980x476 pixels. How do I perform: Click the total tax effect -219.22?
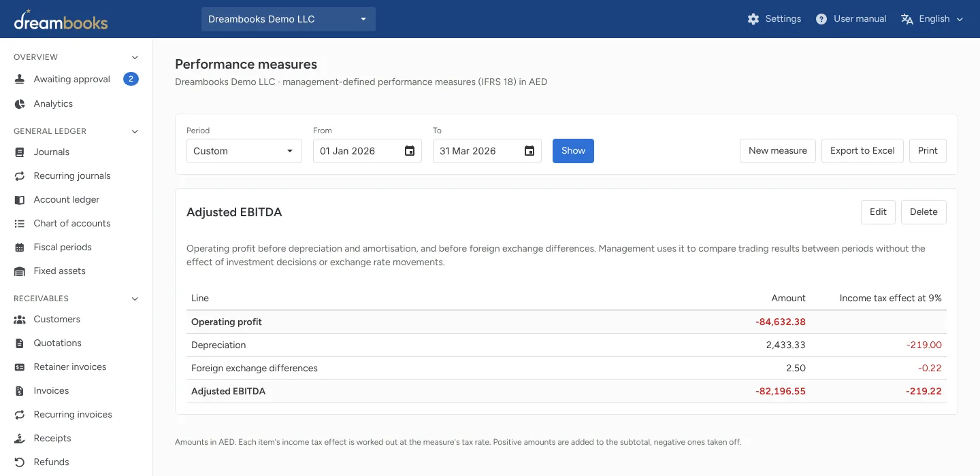[x=924, y=392]
